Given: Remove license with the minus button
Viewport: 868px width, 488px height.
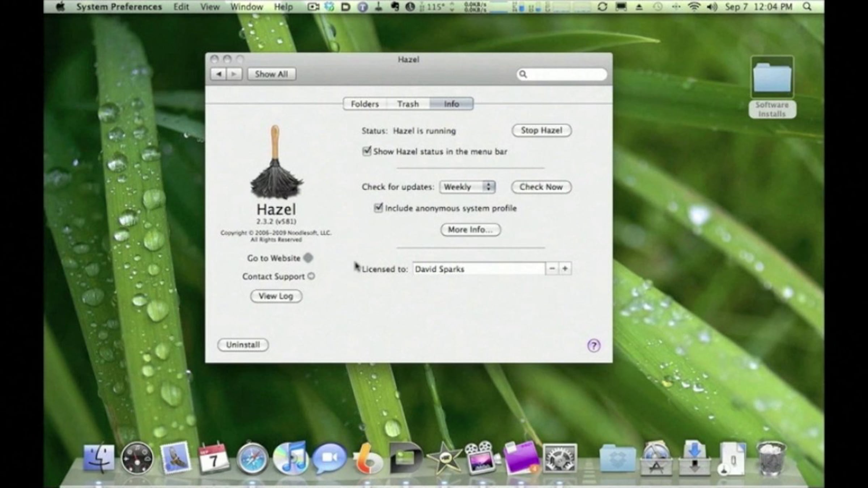Looking at the screenshot, I should [x=552, y=269].
